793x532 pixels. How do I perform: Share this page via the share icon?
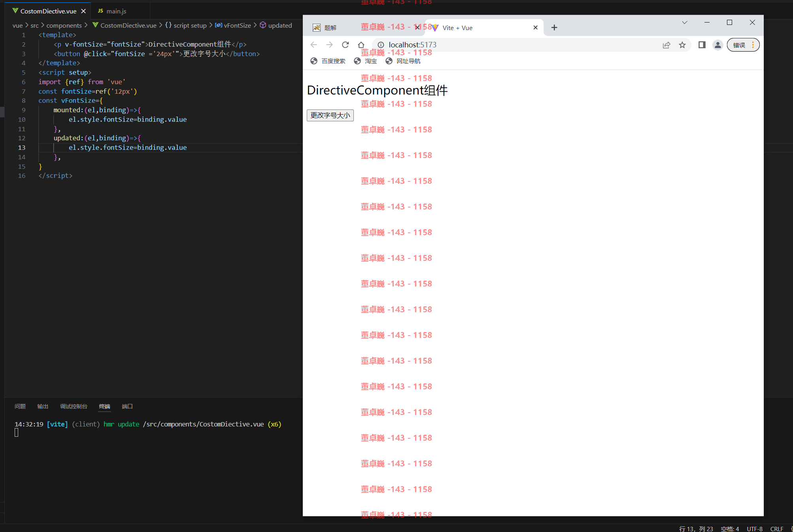click(x=666, y=45)
